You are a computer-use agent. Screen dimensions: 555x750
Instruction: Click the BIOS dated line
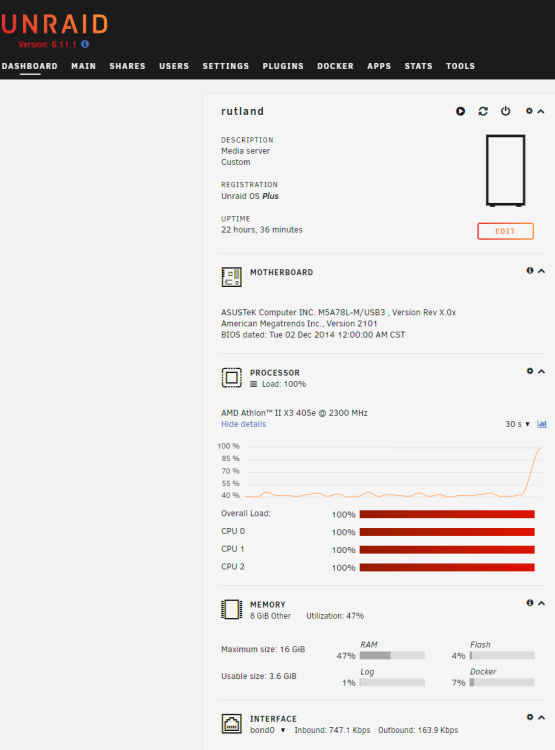(313, 335)
